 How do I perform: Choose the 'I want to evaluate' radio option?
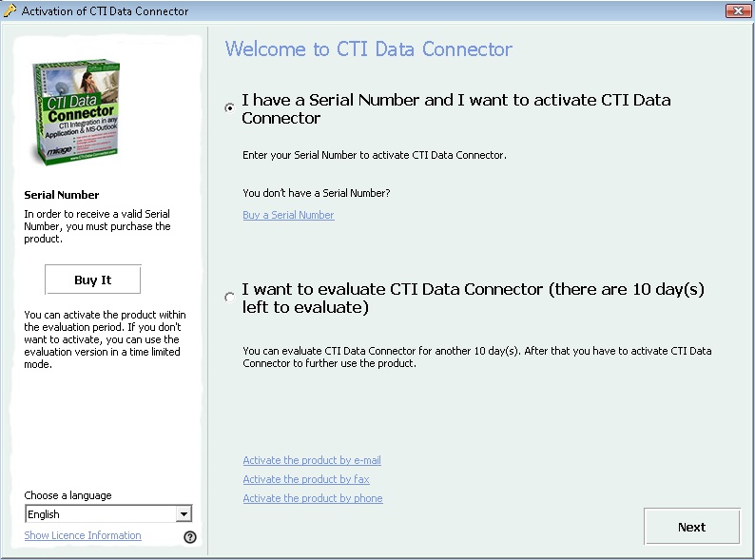click(x=229, y=298)
